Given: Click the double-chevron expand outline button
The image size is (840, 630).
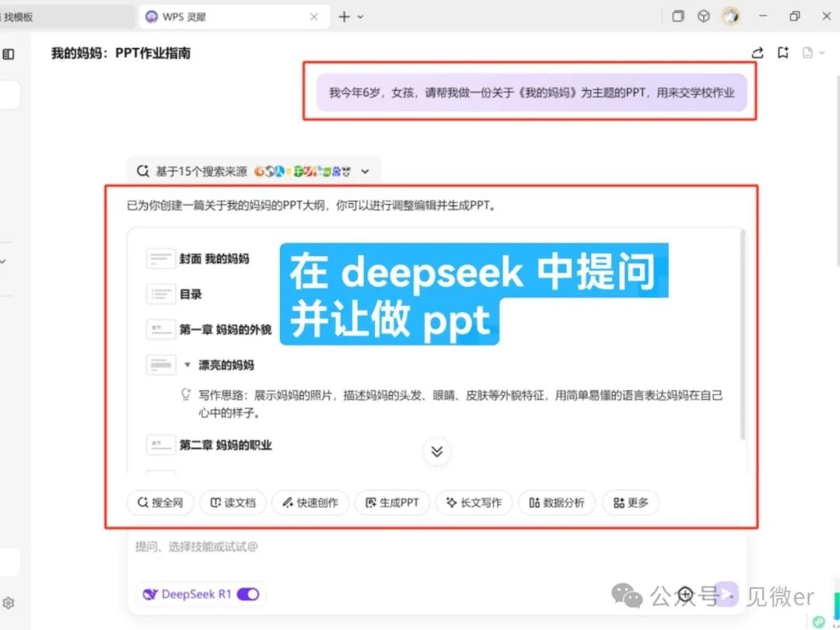Looking at the screenshot, I should pyautogui.click(x=437, y=452).
